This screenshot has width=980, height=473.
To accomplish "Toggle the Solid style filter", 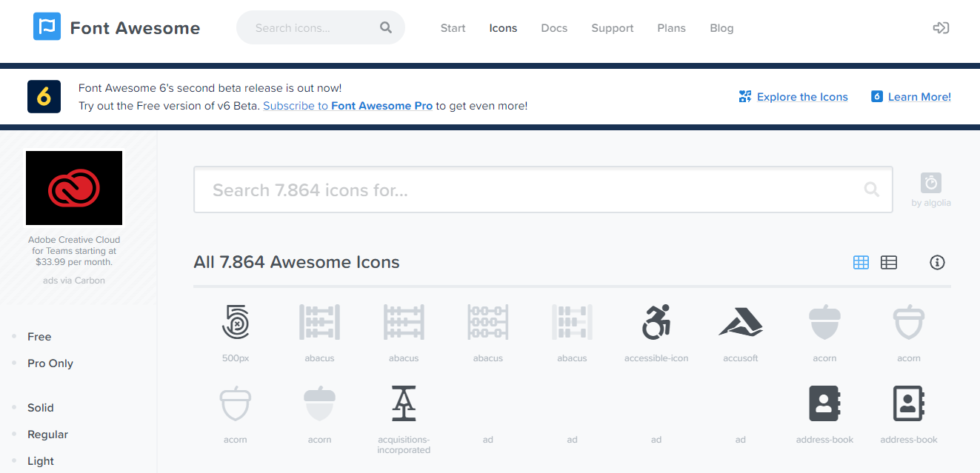I will click(40, 407).
